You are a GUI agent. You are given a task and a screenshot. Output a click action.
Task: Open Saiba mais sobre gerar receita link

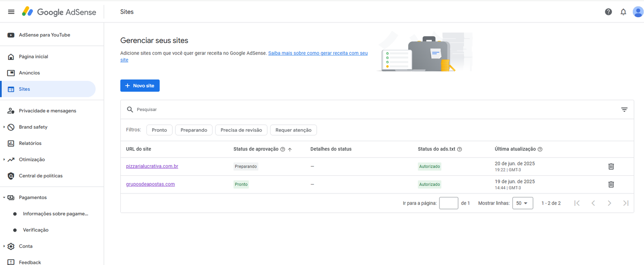[x=318, y=53]
